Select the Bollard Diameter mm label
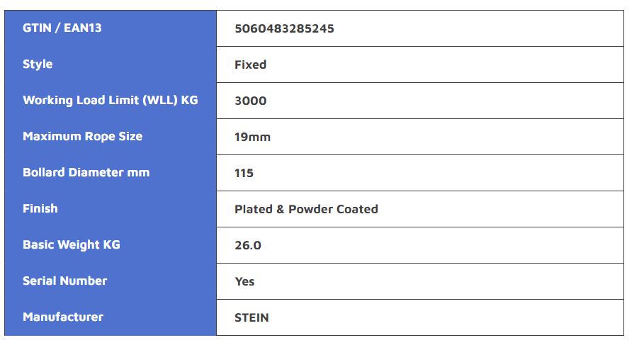Screen dimensions: 644x350 (x=86, y=173)
